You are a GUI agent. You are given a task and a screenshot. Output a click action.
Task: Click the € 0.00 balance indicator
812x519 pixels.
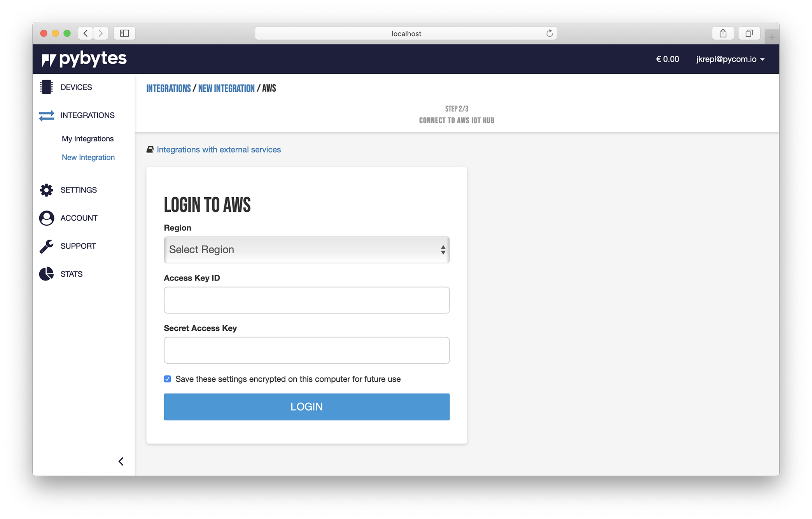coord(667,59)
